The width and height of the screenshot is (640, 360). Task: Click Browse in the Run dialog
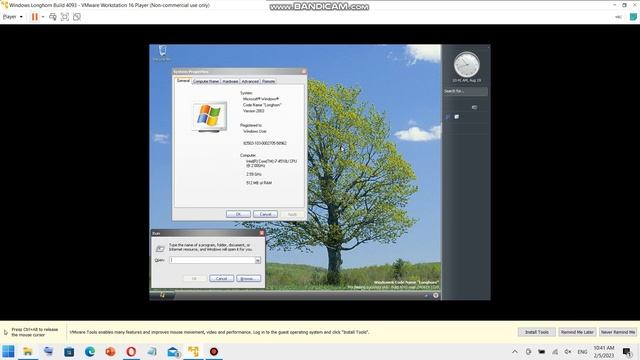pos(248,278)
